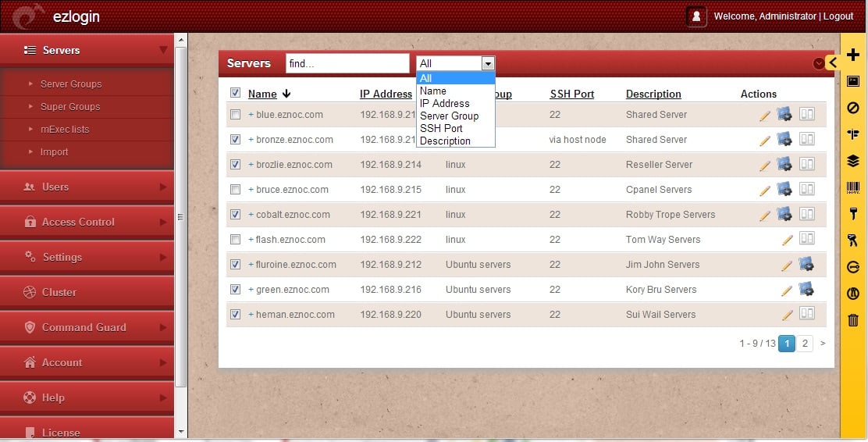868x442 pixels.
Task: Uncheck the cobalt.eznoc.com row checkbox
Action: (x=235, y=214)
